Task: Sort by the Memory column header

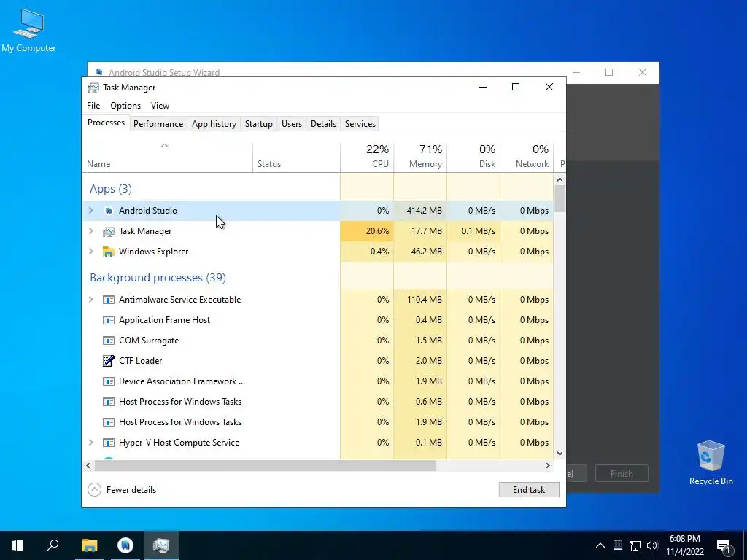Action: coord(420,157)
